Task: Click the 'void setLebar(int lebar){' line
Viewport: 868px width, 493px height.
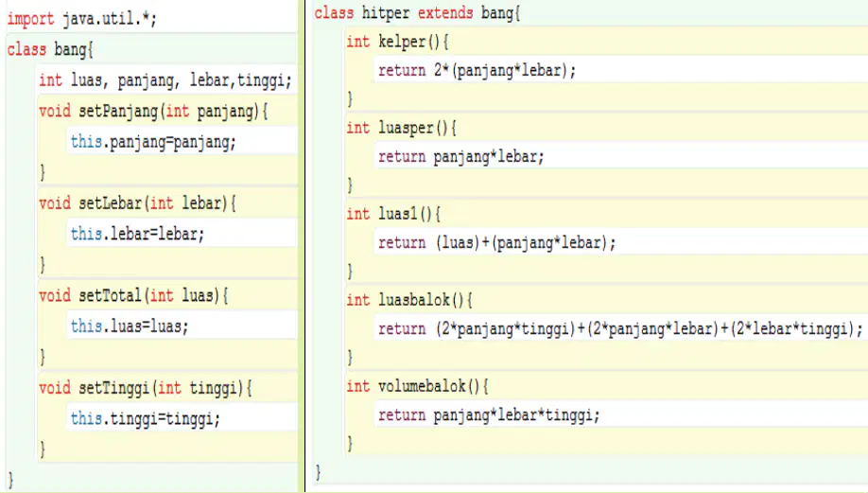Action: point(137,203)
